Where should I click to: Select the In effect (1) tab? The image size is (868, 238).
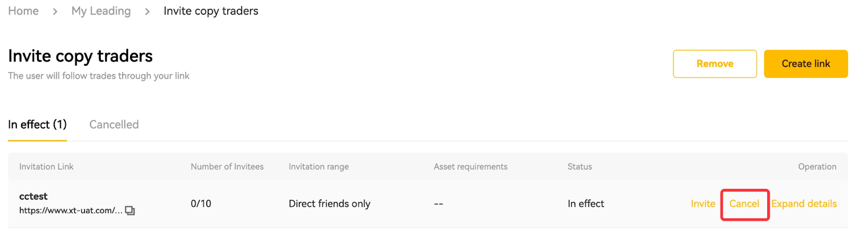(37, 124)
